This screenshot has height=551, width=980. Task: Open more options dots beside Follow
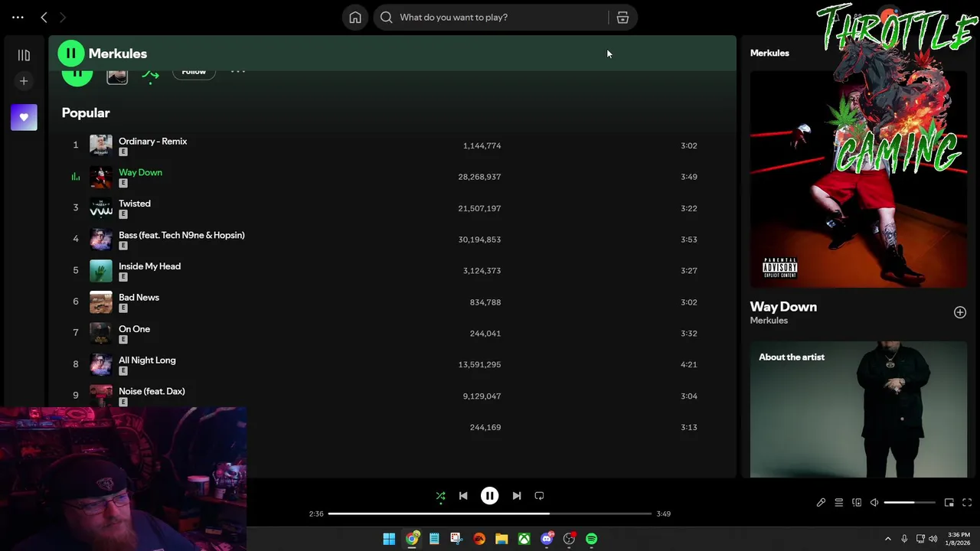tap(238, 72)
